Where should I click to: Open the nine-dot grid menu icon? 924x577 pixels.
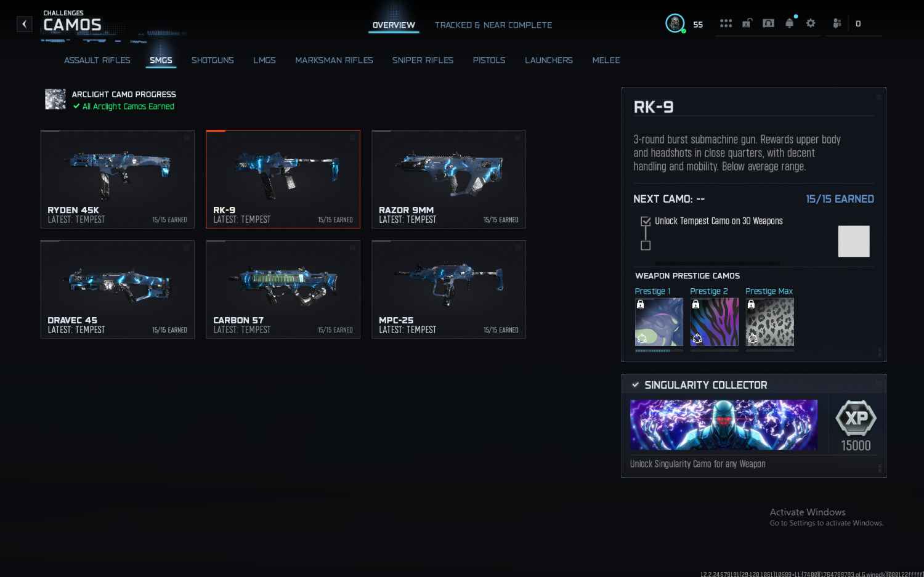pyautogui.click(x=726, y=23)
